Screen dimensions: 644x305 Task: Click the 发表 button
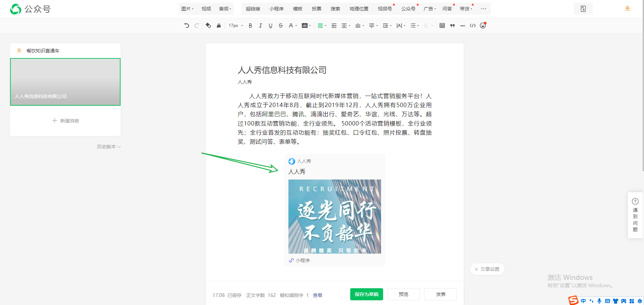pyautogui.click(x=441, y=294)
